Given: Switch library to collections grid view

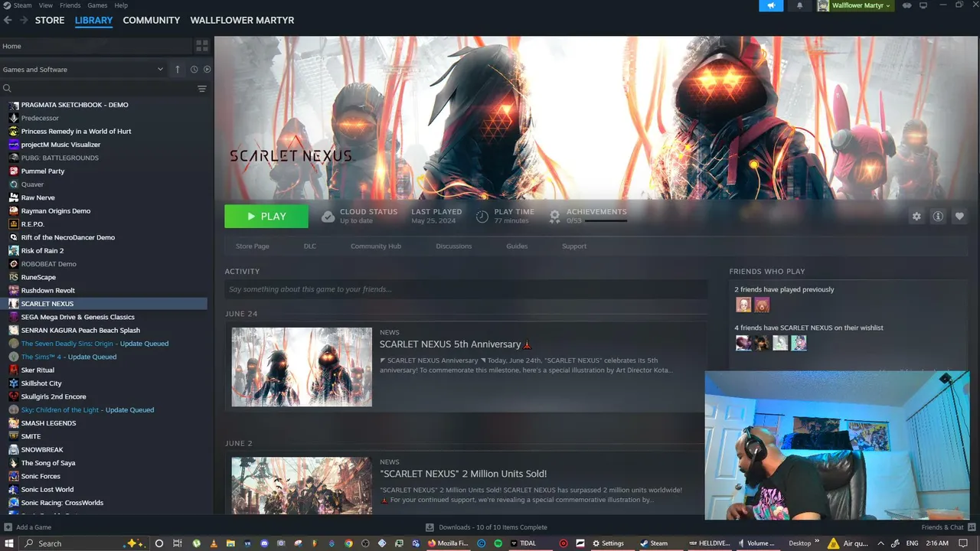Looking at the screenshot, I should click(x=202, y=46).
